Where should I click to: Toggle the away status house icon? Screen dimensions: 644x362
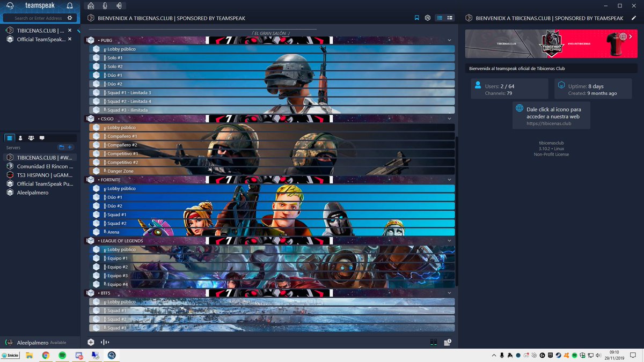(x=91, y=6)
